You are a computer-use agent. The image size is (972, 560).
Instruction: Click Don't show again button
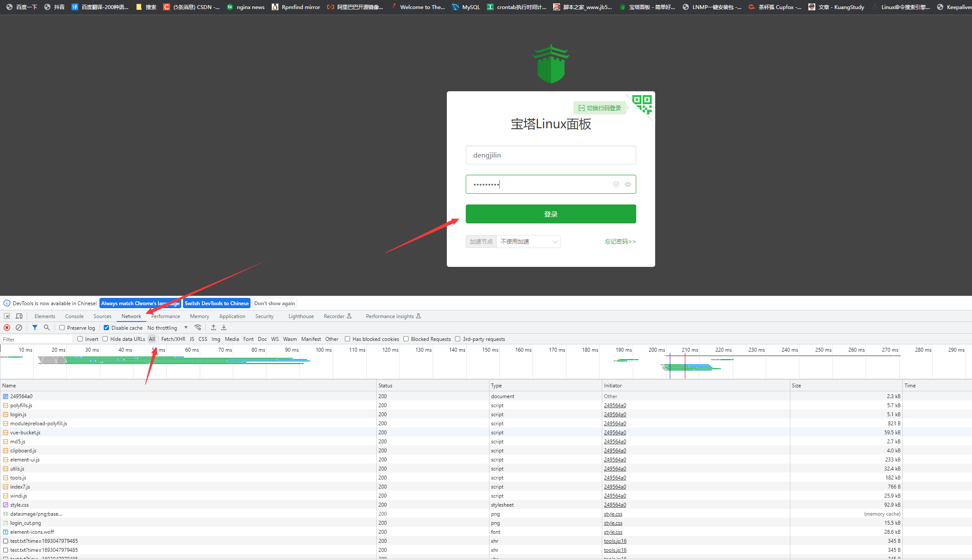click(275, 303)
